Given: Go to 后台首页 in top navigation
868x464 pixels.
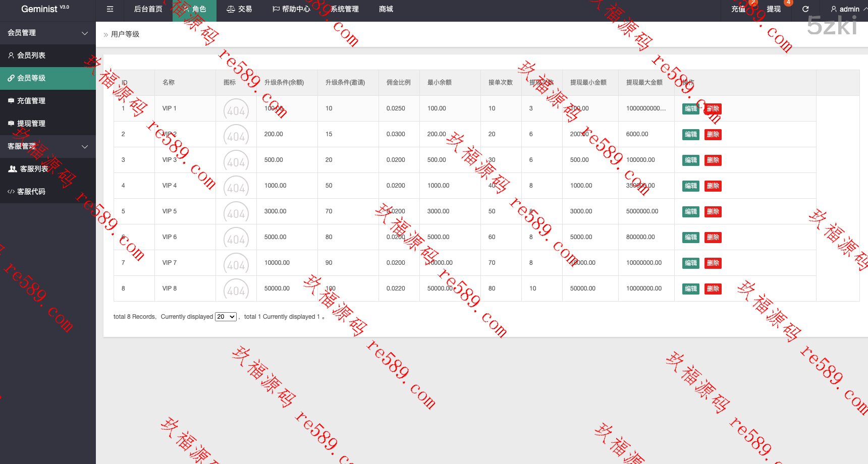Looking at the screenshot, I should click(148, 9).
